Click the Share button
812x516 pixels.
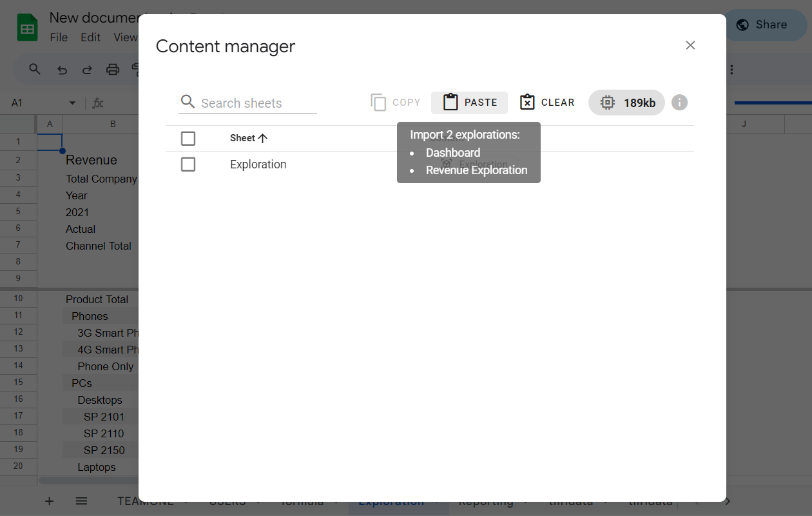click(764, 25)
